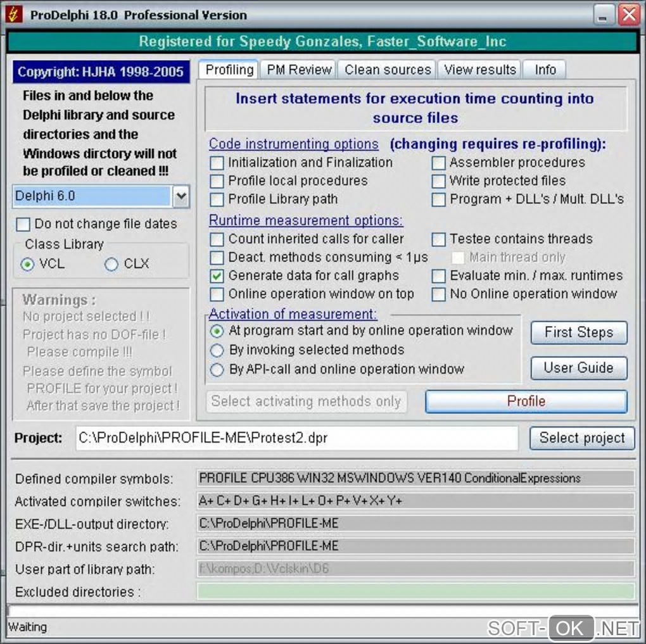Image resolution: width=646 pixels, height=644 pixels.
Task: Click the Waiting status bar text
Action: tap(27, 627)
